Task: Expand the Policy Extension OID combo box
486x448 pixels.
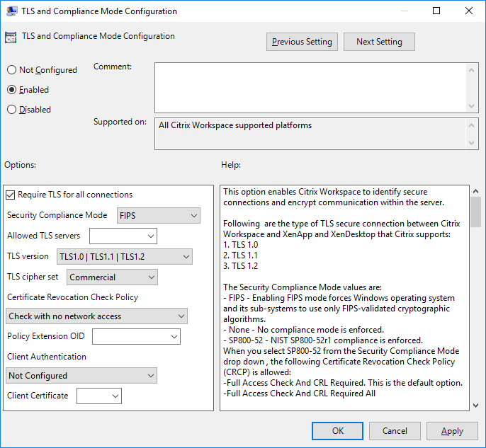Action: point(136,337)
